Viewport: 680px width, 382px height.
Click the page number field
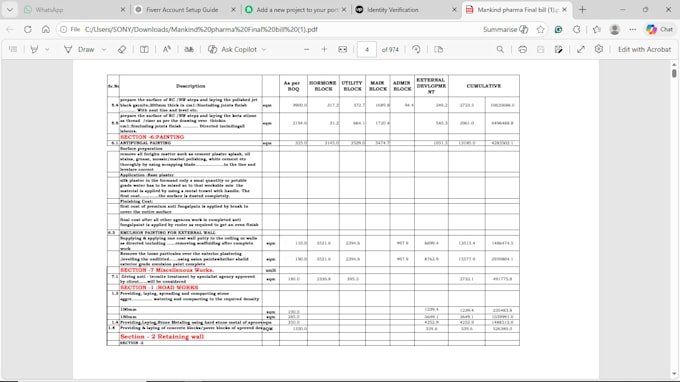(x=367, y=49)
